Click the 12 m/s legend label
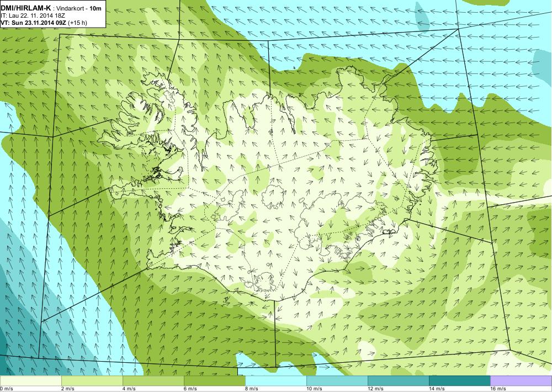 click(x=375, y=389)
